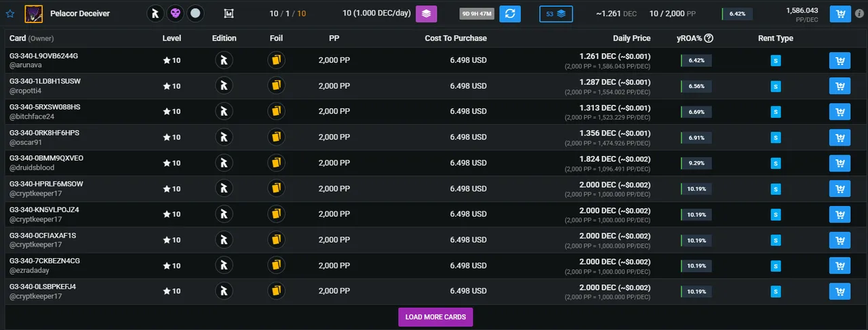868x330 pixels.
Task: Click the info icon at header right
Action: (859, 14)
